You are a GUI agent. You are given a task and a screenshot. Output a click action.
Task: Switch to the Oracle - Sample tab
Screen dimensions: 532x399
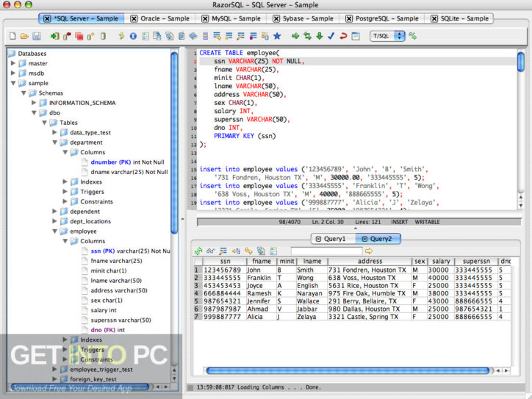(x=160, y=18)
